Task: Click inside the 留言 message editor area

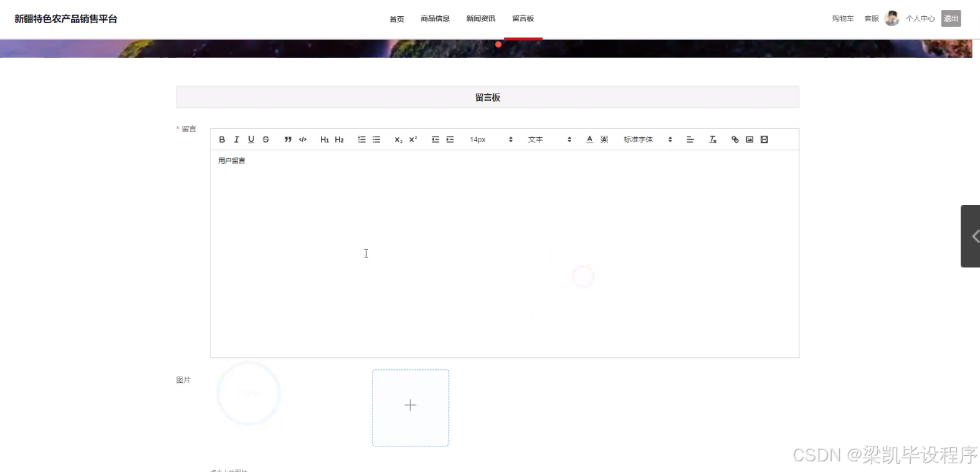Action: 505,254
